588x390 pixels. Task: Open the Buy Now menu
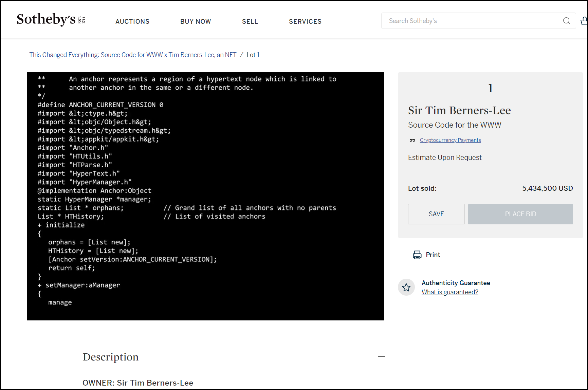click(x=196, y=21)
